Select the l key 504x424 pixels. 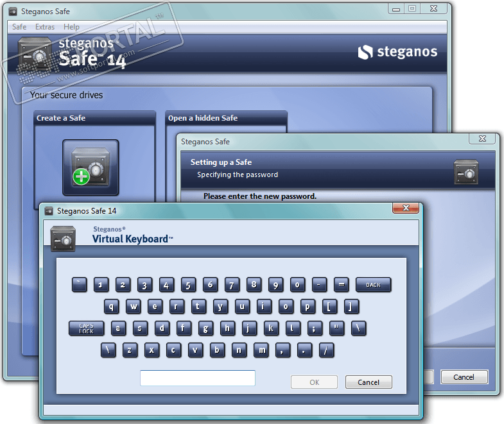point(293,328)
